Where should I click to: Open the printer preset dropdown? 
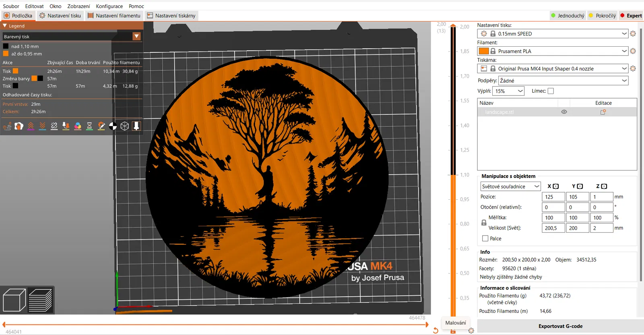coord(553,69)
